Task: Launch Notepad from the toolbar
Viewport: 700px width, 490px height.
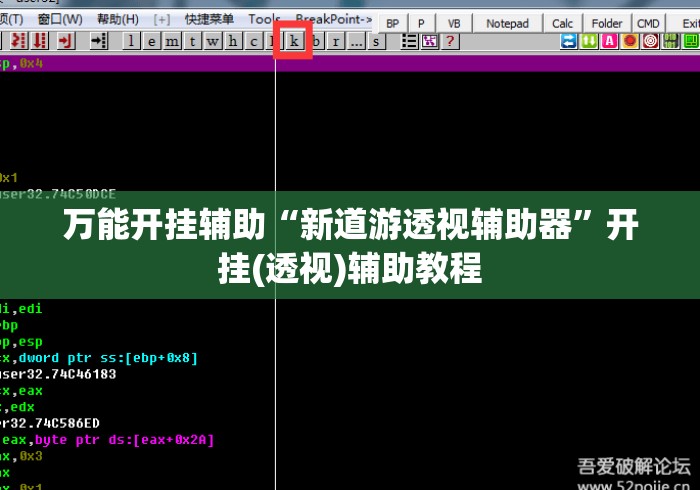Action: (508, 23)
